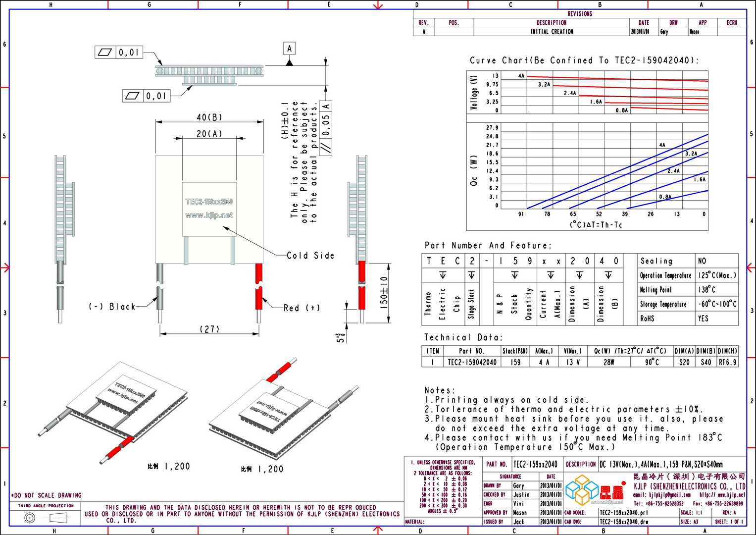756x535 pixels.
Task: Click the S20 DIM(A) cell
Action: point(684,362)
